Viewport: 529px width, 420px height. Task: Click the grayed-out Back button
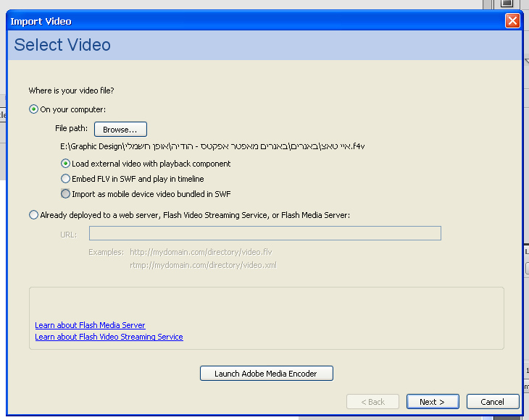[x=372, y=402]
